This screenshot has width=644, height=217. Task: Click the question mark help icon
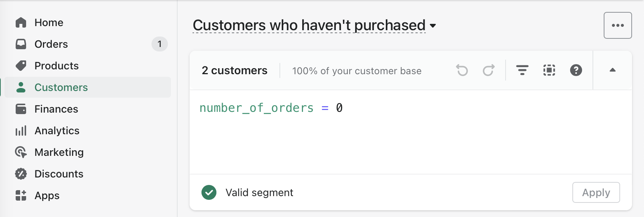click(576, 70)
